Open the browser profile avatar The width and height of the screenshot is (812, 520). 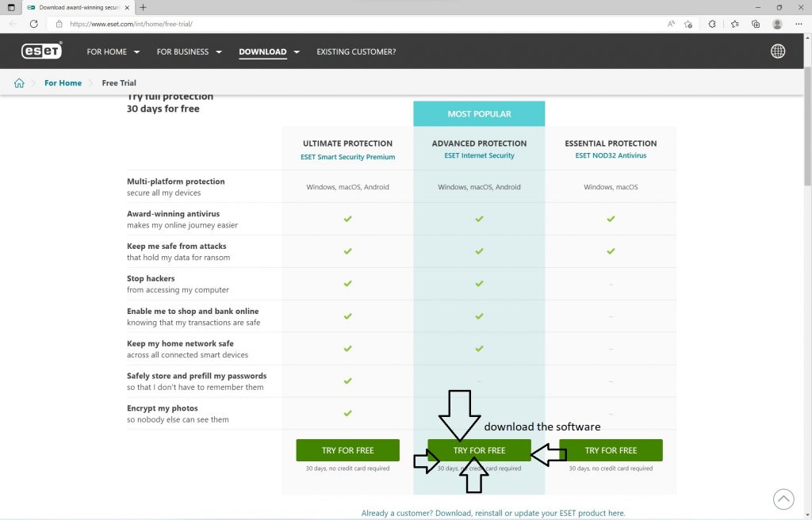[x=777, y=24]
